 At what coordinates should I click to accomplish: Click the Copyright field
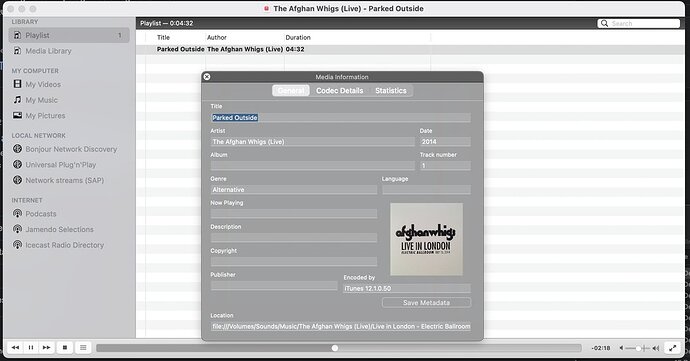click(294, 262)
